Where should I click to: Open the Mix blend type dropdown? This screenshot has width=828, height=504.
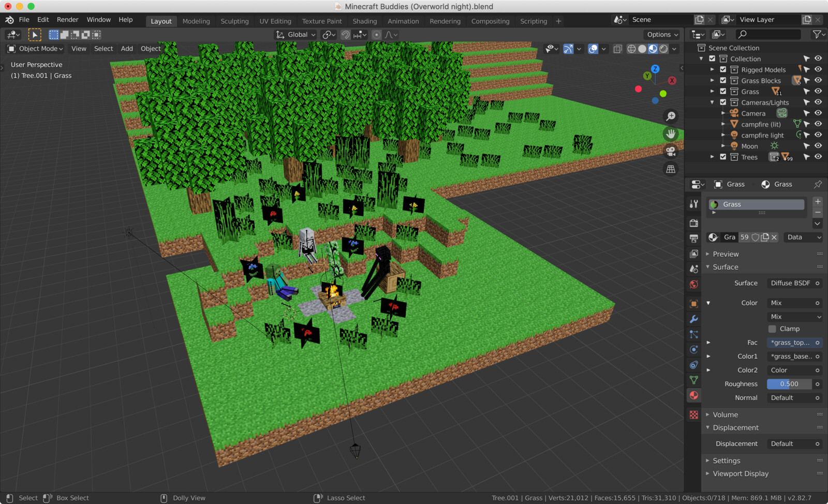[795, 317]
